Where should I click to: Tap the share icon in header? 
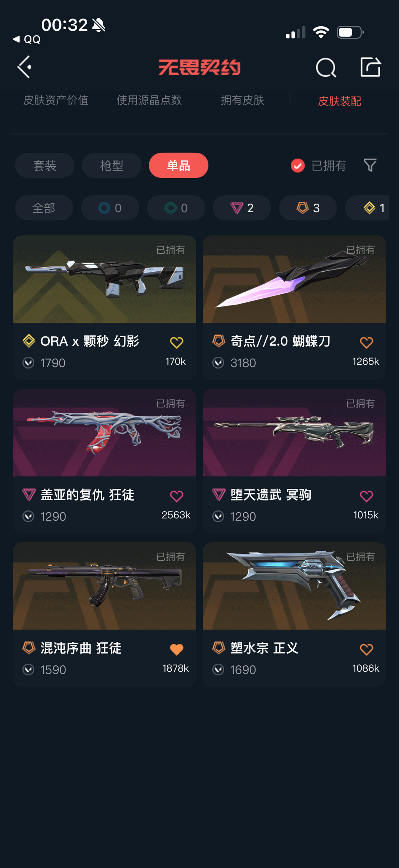[x=371, y=67]
